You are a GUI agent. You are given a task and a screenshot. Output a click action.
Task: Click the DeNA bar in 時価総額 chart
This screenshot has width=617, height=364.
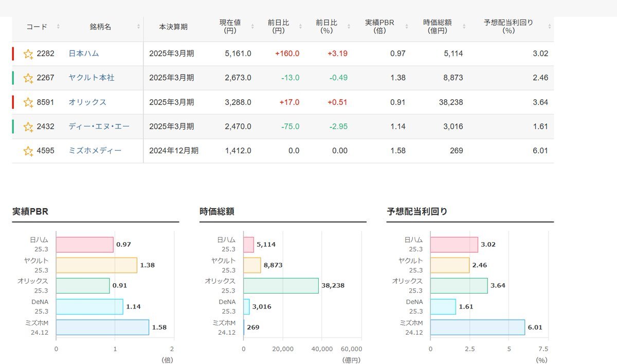click(246, 306)
